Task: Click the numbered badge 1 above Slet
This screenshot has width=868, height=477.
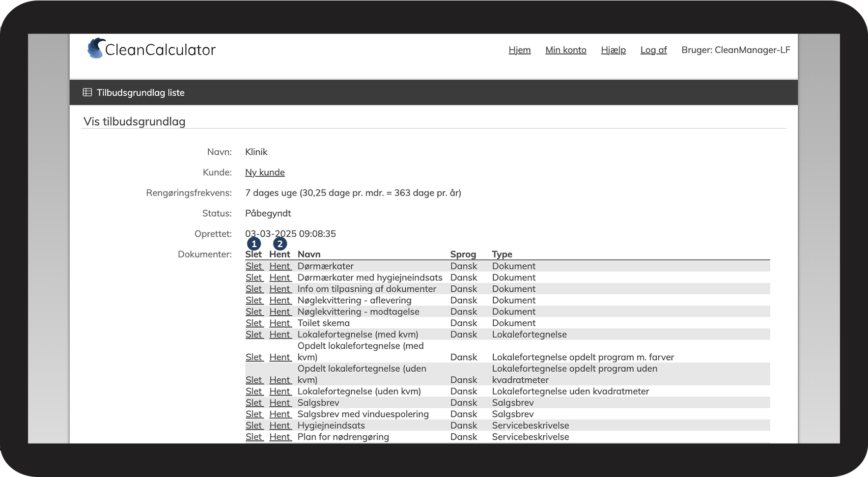Action: pos(254,244)
